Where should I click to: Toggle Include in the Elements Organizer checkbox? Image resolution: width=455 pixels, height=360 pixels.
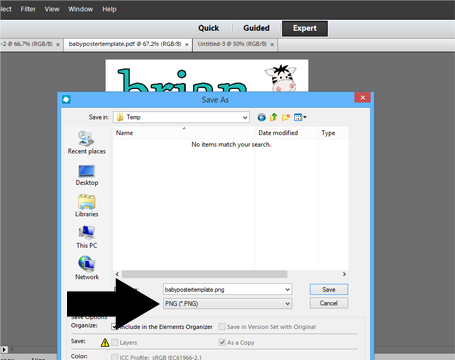point(114,327)
